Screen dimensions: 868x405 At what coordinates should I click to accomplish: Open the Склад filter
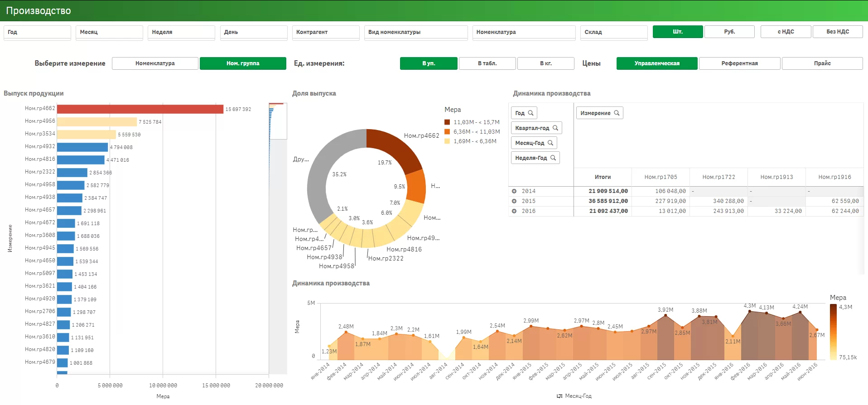(614, 32)
